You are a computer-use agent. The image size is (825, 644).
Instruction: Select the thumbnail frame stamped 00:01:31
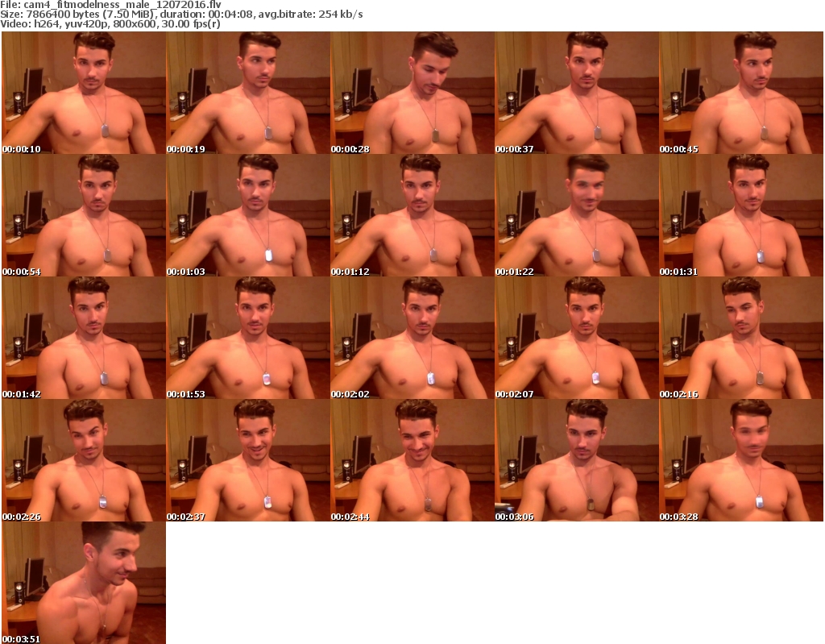(x=741, y=215)
